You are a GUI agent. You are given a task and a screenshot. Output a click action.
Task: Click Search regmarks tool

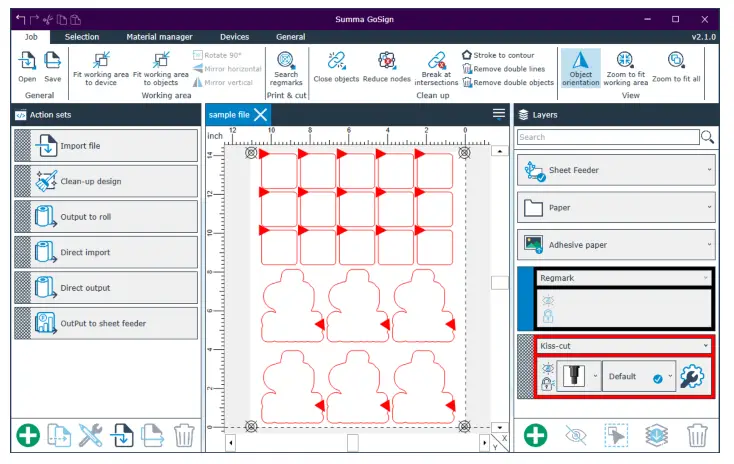pos(286,69)
